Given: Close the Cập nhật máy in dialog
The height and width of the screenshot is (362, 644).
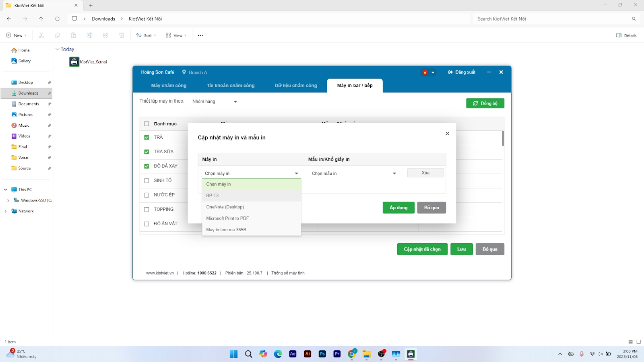Looking at the screenshot, I should point(447,134).
